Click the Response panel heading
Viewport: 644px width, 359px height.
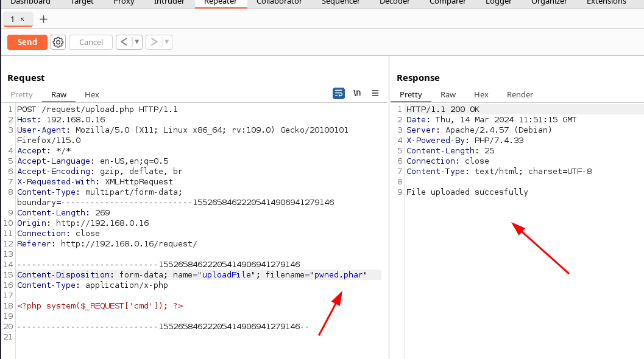pos(418,78)
